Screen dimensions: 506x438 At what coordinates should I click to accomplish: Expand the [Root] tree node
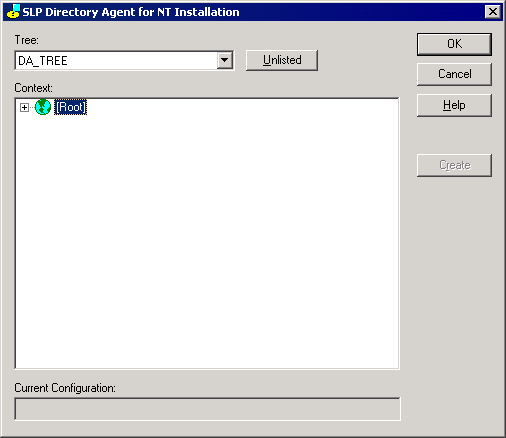[24, 107]
